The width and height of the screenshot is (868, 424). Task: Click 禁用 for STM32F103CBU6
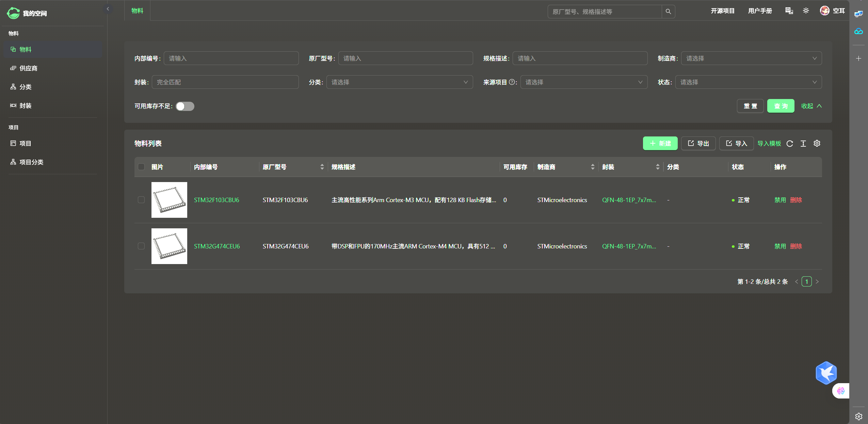pyautogui.click(x=780, y=200)
